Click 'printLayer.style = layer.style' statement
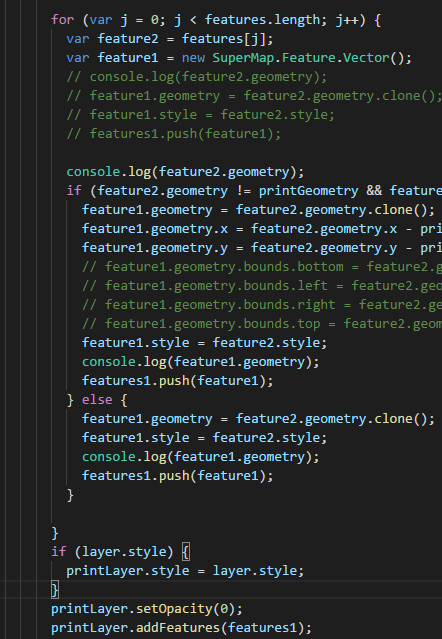Viewport: 442px width, 639px height. (x=185, y=571)
